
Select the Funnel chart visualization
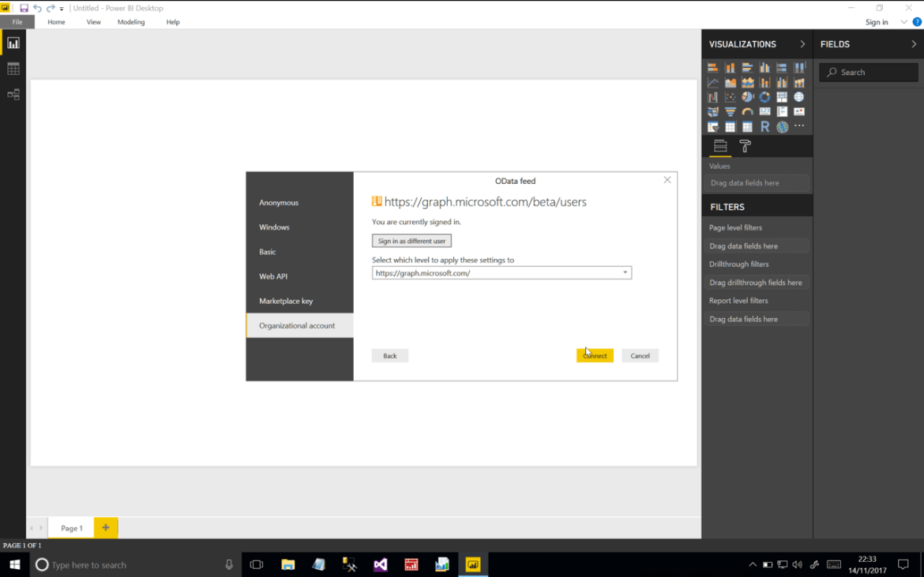click(x=731, y=112)
